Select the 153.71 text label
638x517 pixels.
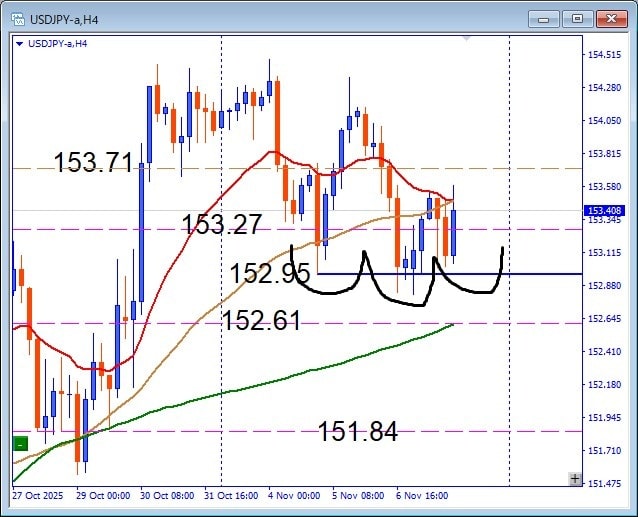tap(93, 162)
